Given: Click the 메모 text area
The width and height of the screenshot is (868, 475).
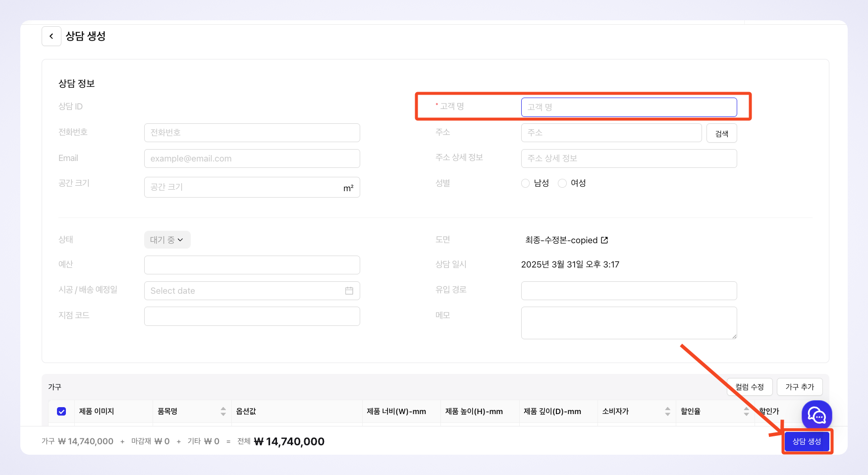Looking at the screenshot, I should 629,322.
